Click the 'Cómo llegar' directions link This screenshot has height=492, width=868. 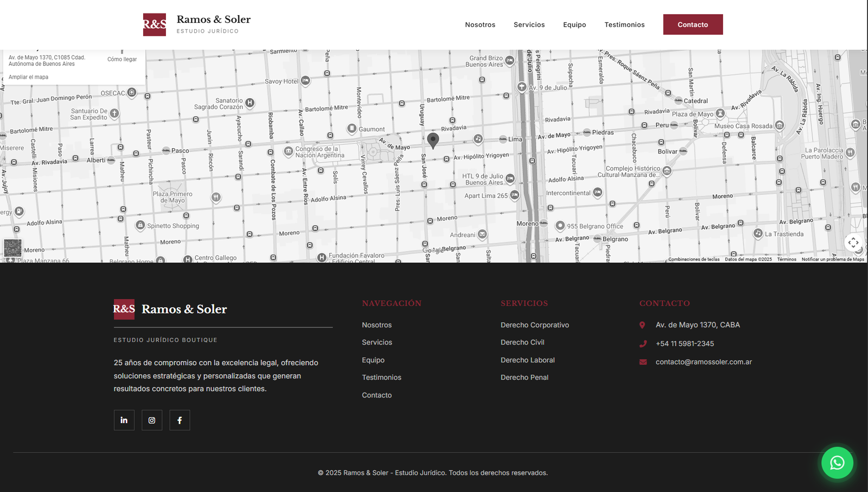coord(122,60)
